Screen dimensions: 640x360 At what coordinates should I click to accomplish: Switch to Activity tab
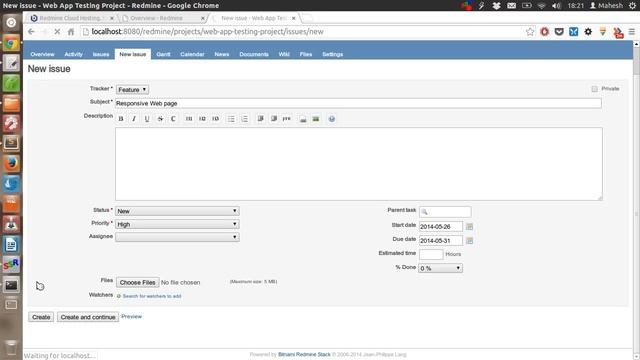[x=73, y=54]
